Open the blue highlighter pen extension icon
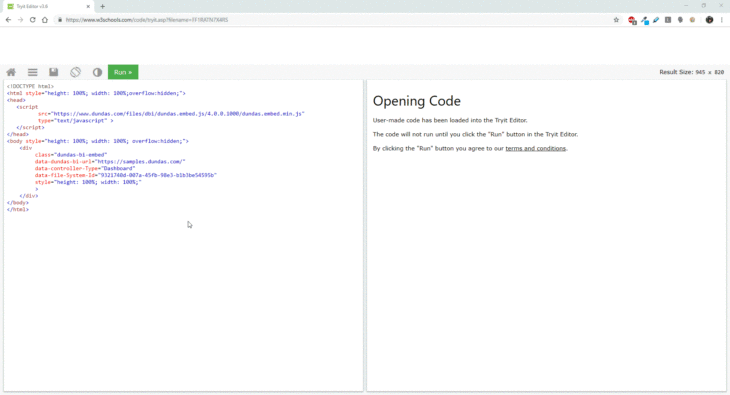This screenshot has height=395, width=730. (656, 20)
